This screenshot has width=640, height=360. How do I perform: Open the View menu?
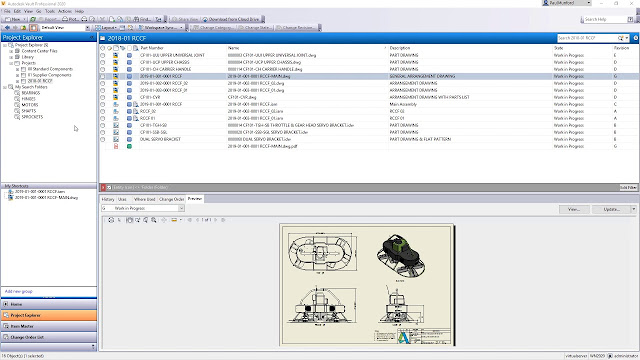point(28,11)
